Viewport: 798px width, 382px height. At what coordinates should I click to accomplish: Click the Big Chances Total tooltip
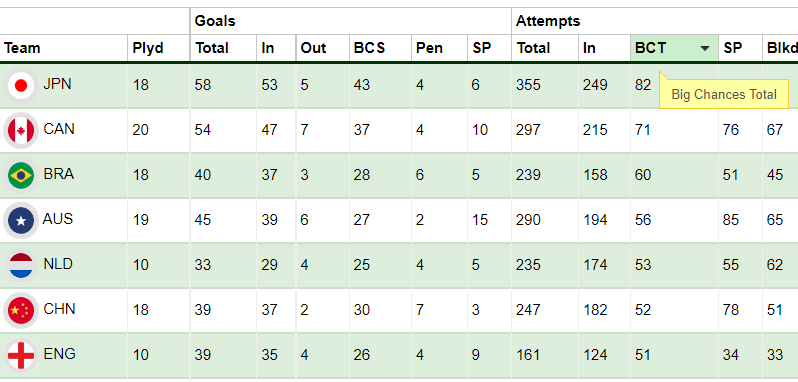(x=724, y=94)
